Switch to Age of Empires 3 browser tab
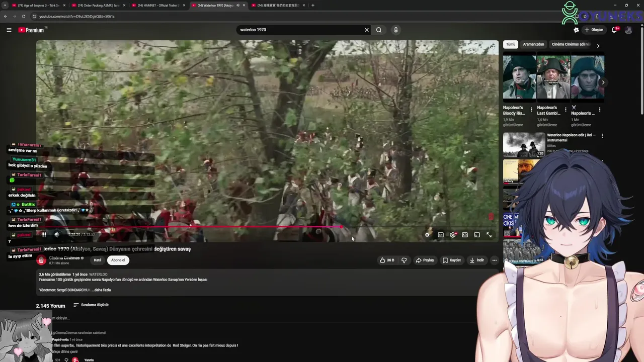Screen dimensions: 644x362 [38, 5]
